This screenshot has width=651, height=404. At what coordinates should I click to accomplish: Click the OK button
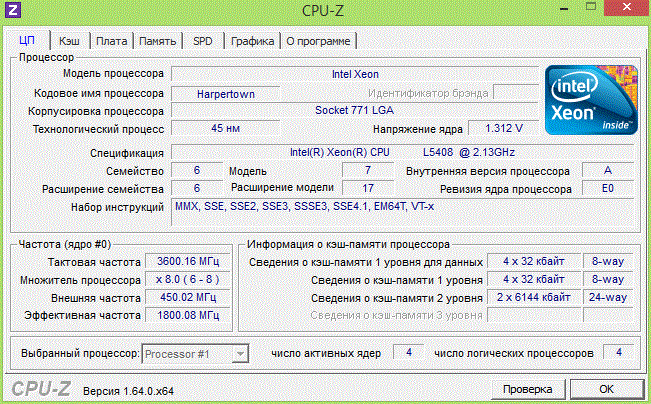(607, 389)
